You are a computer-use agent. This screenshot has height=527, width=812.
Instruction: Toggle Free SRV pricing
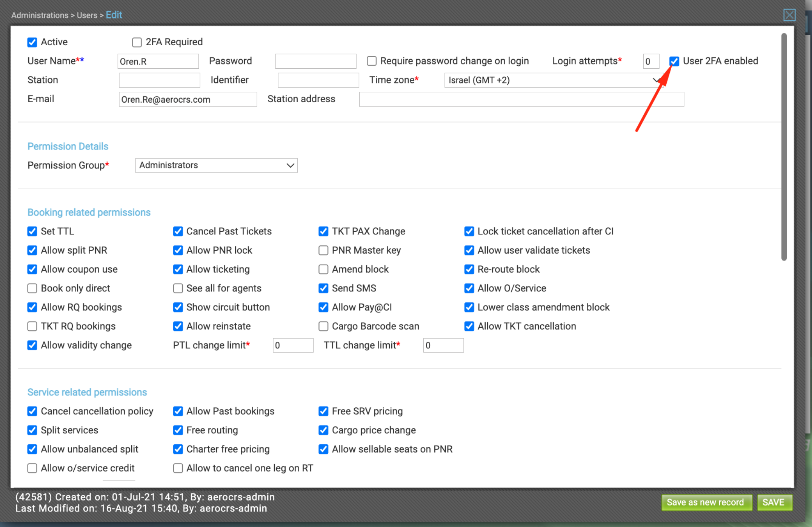[323, 411]
